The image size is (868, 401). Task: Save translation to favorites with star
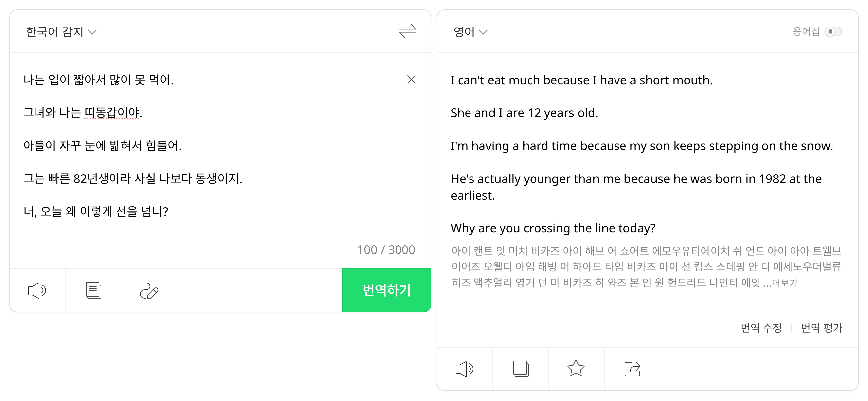(576, 369)
